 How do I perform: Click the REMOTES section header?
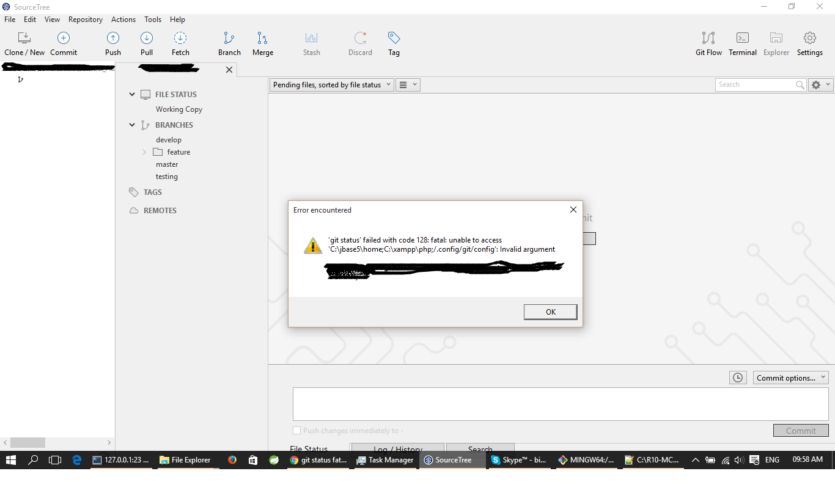[160, 211]
